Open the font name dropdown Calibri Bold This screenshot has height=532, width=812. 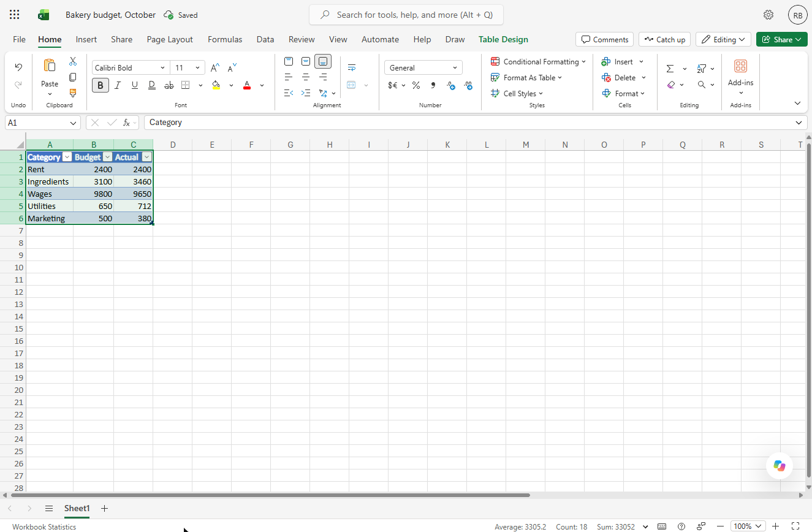(162, 68)
